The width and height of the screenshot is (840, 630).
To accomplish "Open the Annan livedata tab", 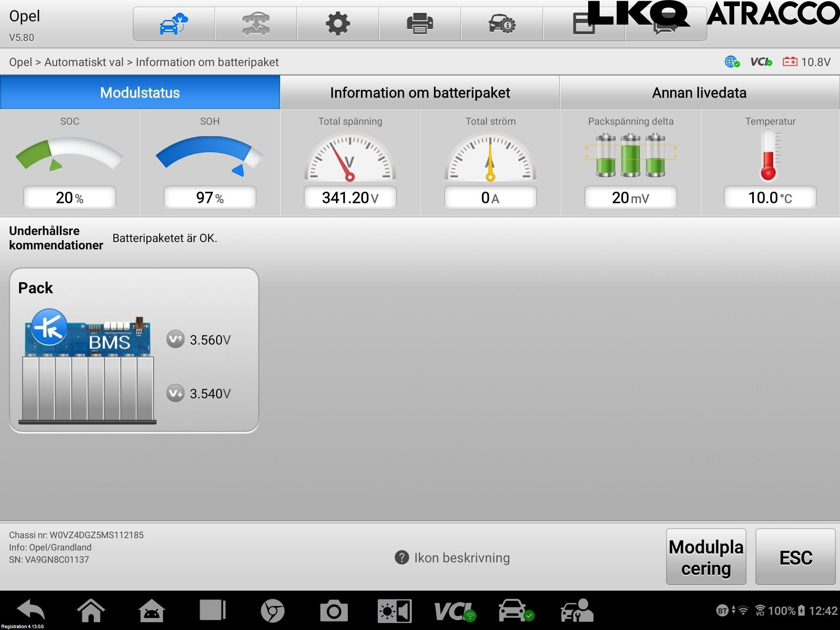I will pos(699,92).
